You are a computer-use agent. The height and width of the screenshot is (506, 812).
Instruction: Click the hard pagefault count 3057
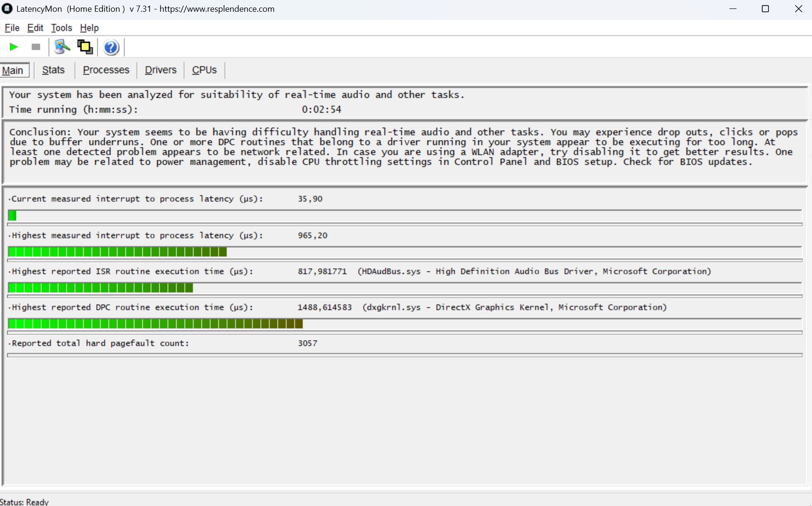[x=307, y=343]
